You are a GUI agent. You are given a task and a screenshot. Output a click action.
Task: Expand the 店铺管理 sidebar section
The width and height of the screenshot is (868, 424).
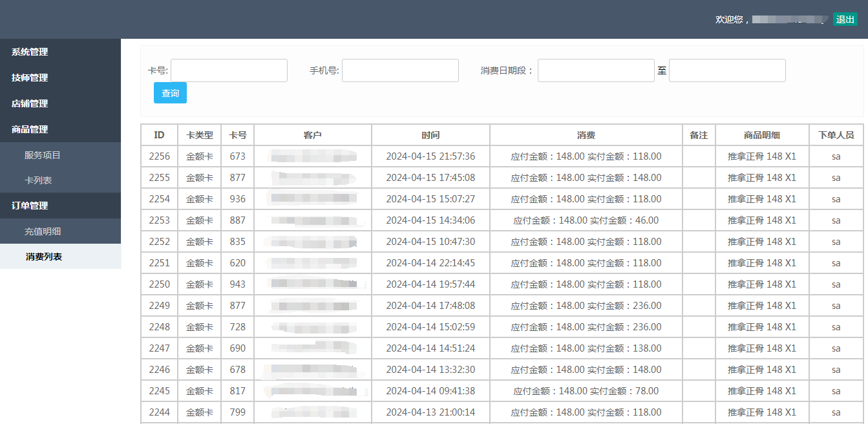click(30, 103)
